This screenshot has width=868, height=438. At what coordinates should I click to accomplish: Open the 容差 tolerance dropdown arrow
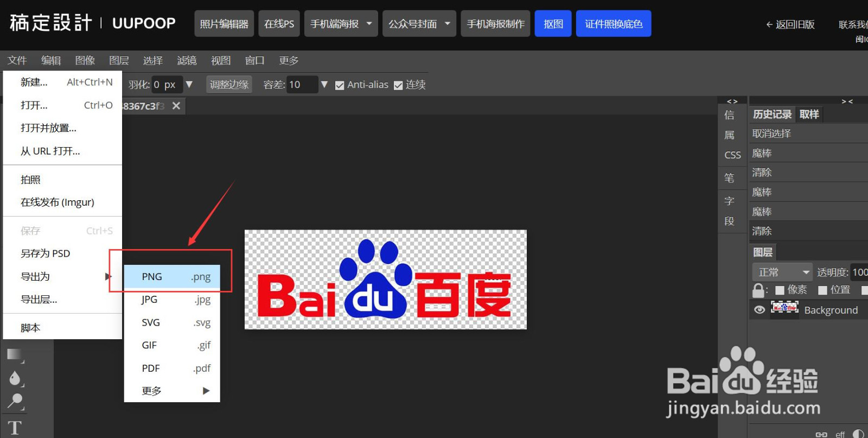tap(324, 85)
